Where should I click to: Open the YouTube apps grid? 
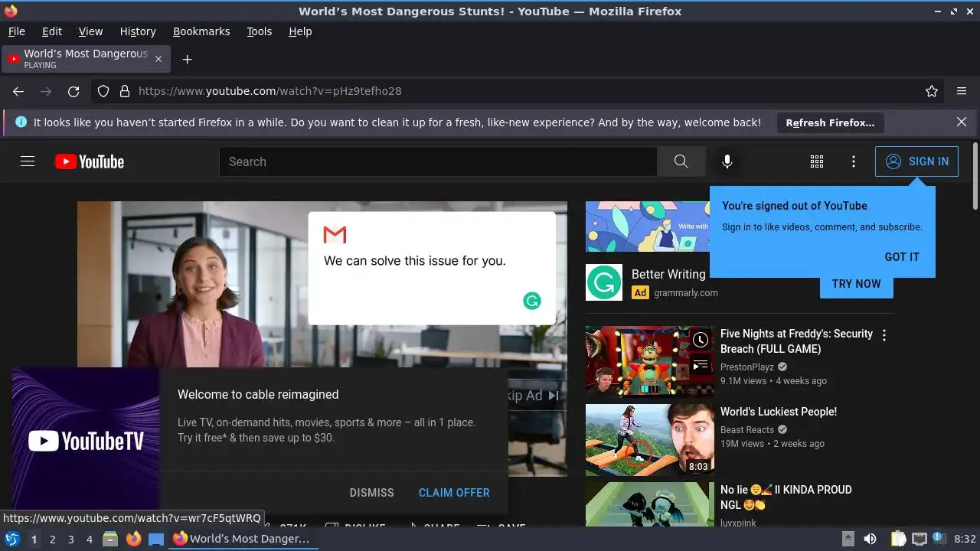[817, 161]
